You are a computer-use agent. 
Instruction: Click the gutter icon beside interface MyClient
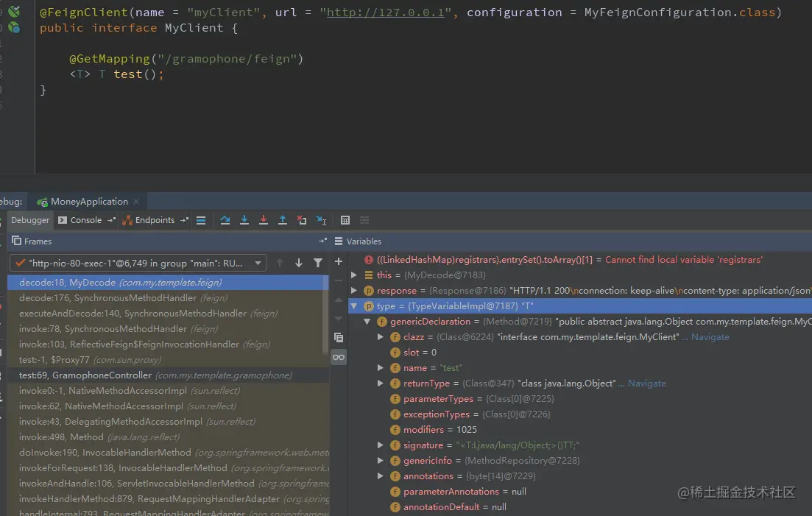[14, 27]
